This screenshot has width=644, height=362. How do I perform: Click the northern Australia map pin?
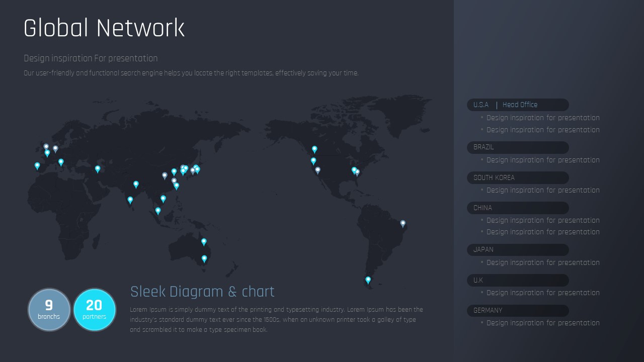pyautogui.click(x=204, y=242)
